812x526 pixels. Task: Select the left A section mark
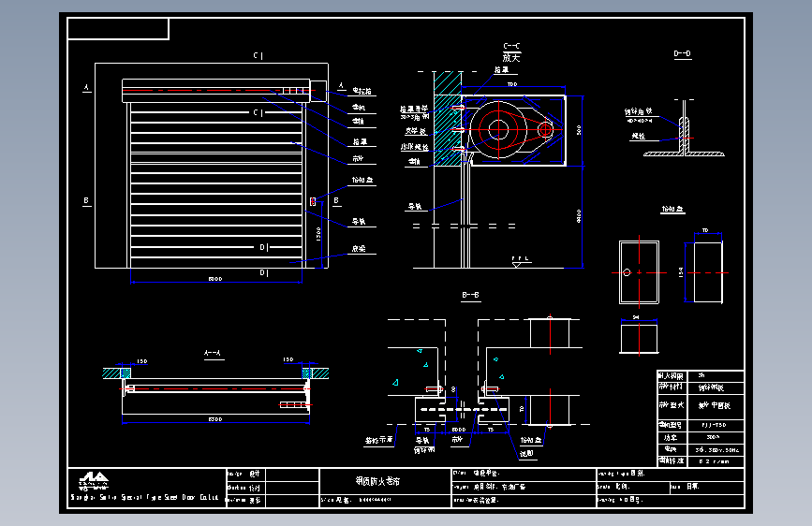(x=86, y=87)
